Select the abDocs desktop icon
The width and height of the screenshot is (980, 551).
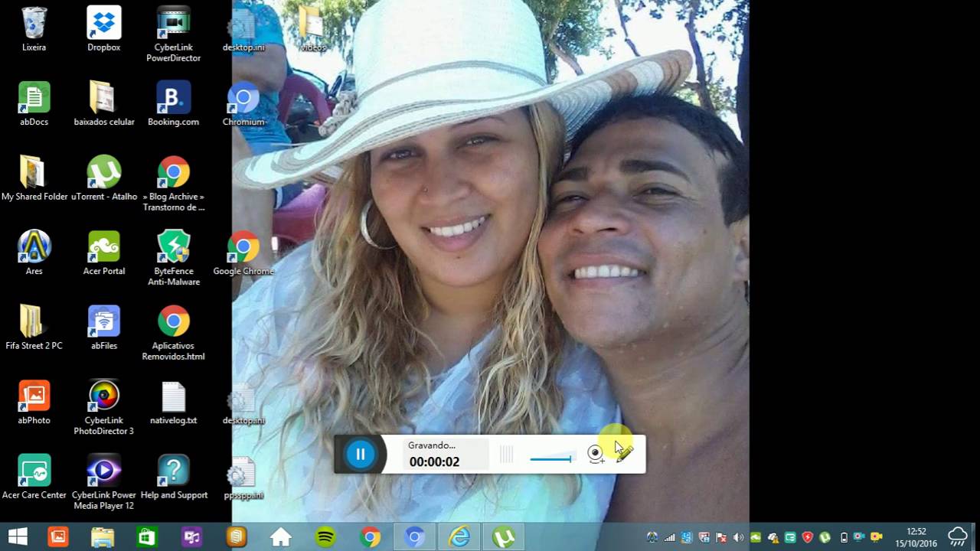pos(34,104)
